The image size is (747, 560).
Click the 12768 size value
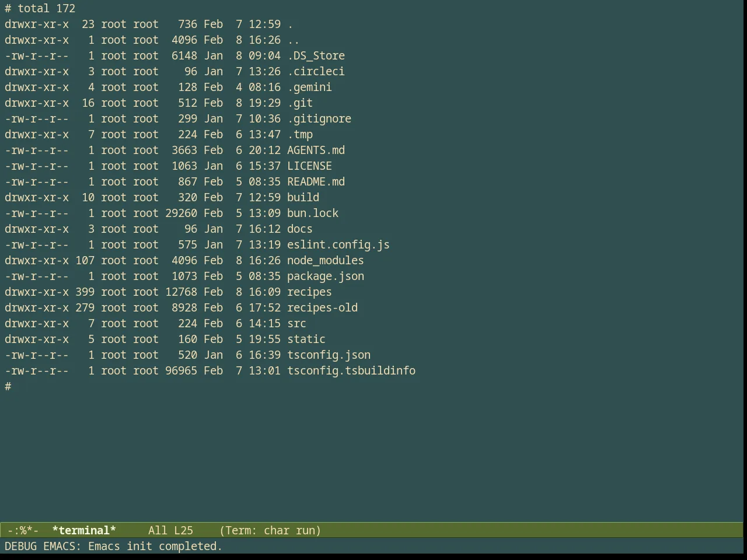coord(181,292)
